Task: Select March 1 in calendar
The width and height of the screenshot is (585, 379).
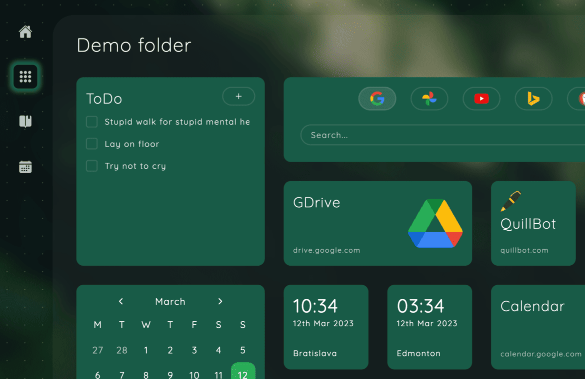Action: point(146,350)
